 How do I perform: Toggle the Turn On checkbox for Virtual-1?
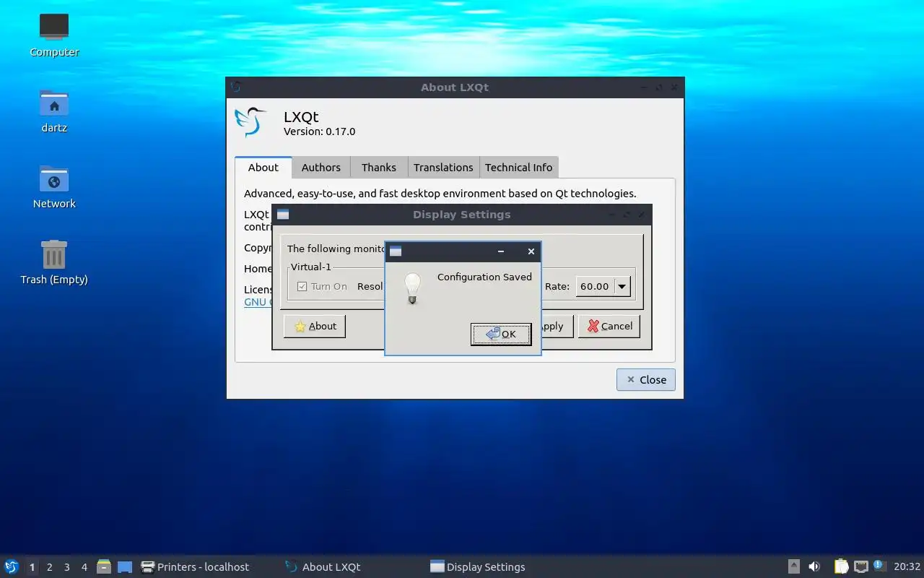[x=302, y=286]
